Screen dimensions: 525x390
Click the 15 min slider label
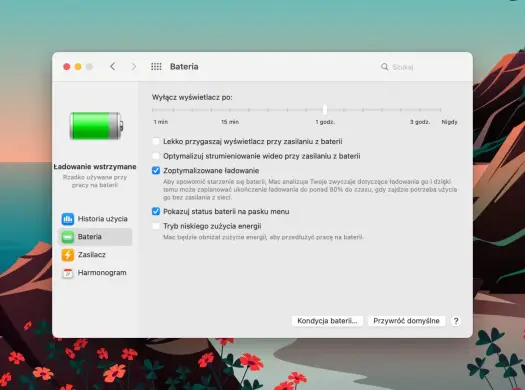pos(230,122)
